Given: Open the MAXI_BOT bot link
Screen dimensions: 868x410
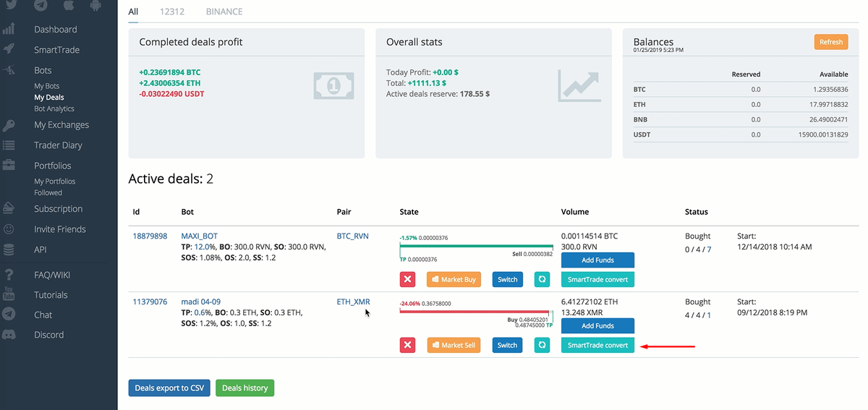Looking at the screenshot, I should tap(199, 236).
